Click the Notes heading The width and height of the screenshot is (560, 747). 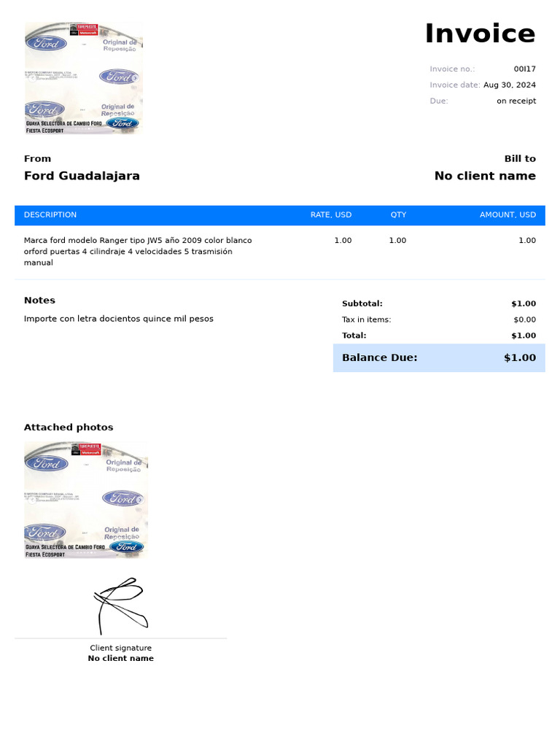39,301
